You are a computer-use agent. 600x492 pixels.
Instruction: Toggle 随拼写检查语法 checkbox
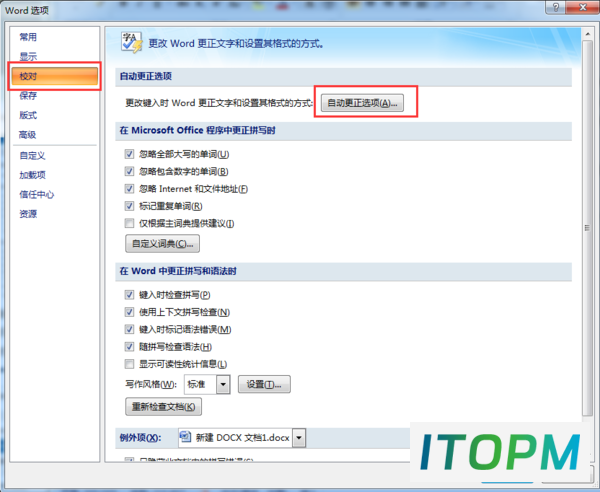pyautogui.click(x=129, y=347)
